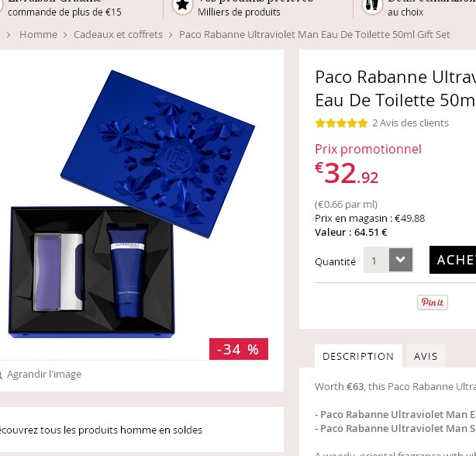Open the Homme breadcrumb link

[x=38, y=35]
